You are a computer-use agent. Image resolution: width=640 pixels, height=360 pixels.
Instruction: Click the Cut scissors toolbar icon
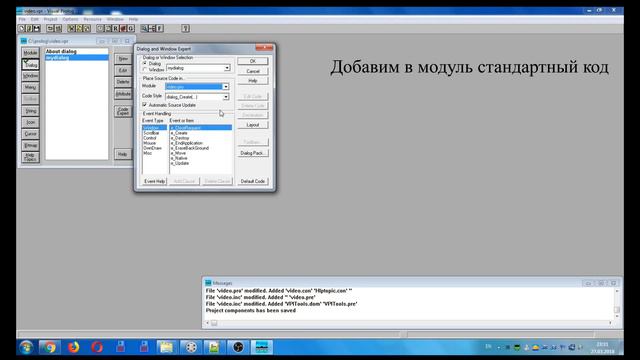[x=71, y=28]
